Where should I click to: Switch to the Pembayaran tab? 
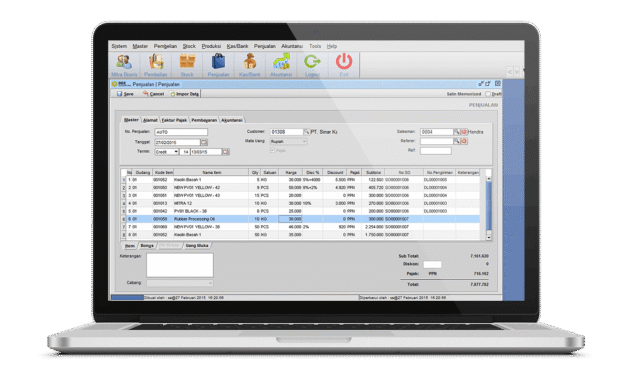[204, 120]
